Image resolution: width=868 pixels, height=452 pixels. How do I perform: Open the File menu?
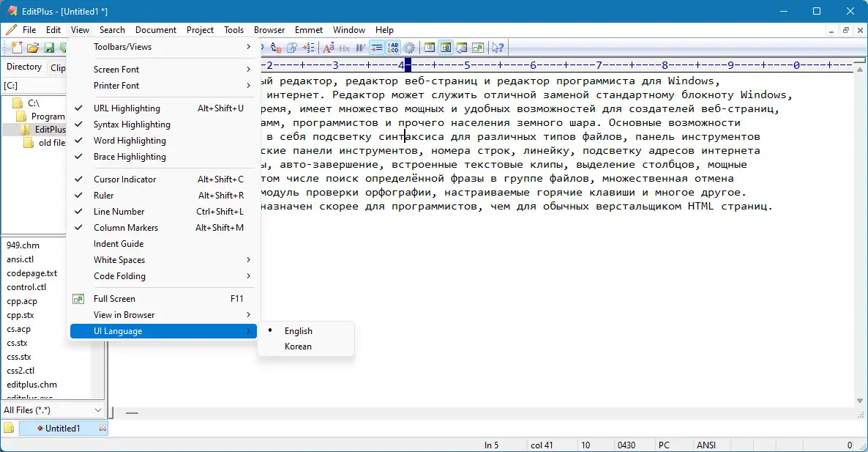click(29, 30)
